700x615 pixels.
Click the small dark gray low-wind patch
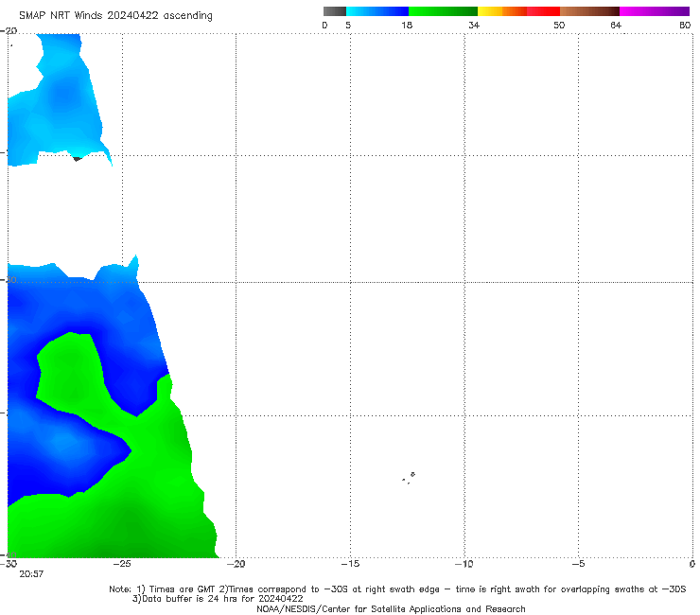tap(77, 159)
